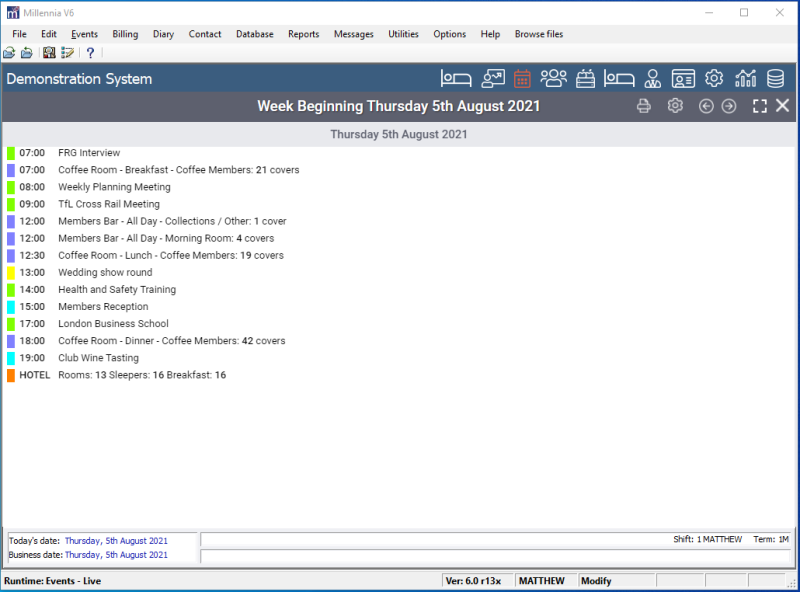Click the presentation chart board icon

coord(493,79)
